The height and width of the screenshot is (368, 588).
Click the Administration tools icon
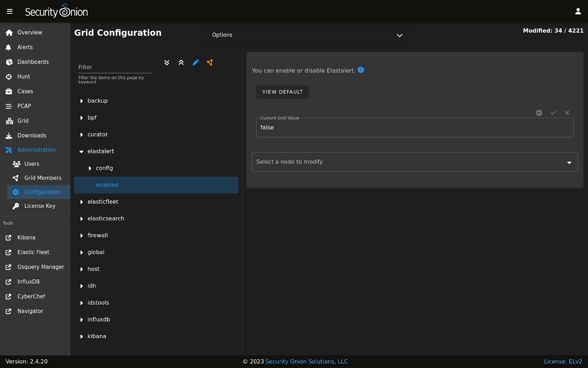[9, 150]
